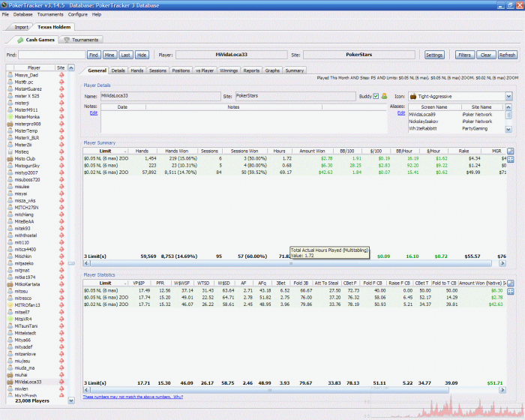Viewport: 525px width, 420px height.
Task: Click player icon next to miuhai
Action: tap(10, 375)
